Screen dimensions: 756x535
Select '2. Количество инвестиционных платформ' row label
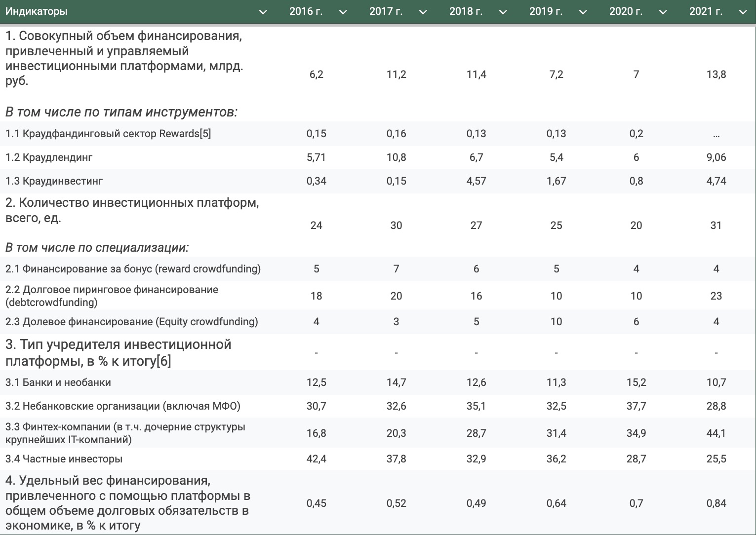(x=132, y=210)
